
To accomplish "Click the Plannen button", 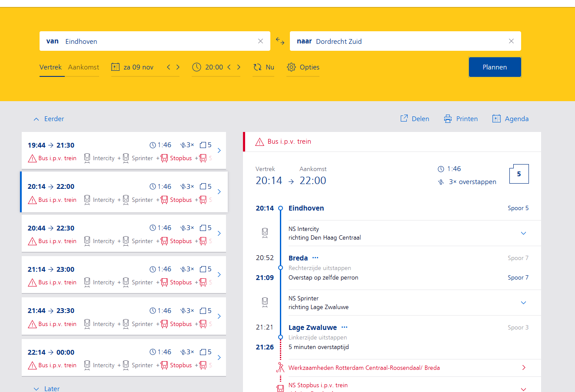I will click(495, 67).
